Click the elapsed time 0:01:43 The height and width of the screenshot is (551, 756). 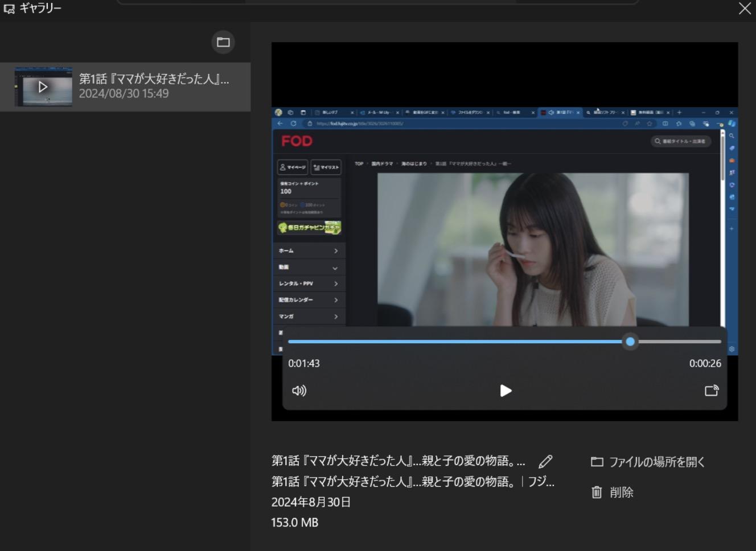[x=304, y=363]
